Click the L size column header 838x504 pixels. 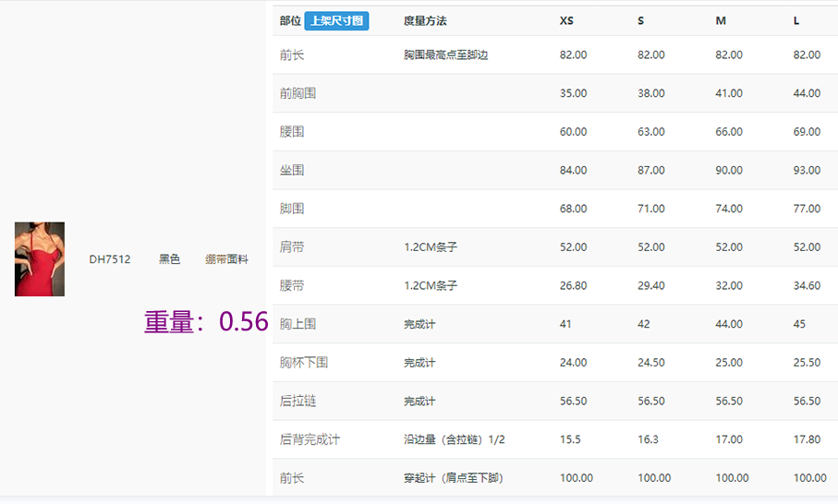[796, 21]
